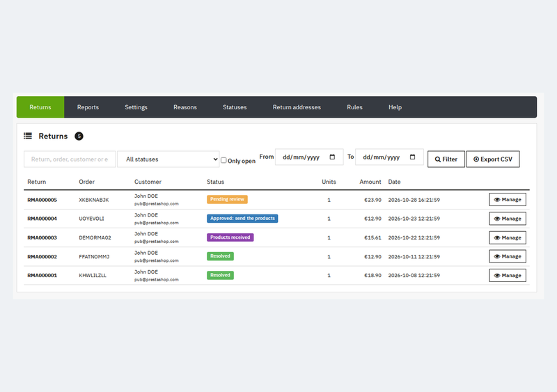The width and height of the screenshot is (557, 392).
Task: Switch to the Reports tab
Action: coord(88,107)
